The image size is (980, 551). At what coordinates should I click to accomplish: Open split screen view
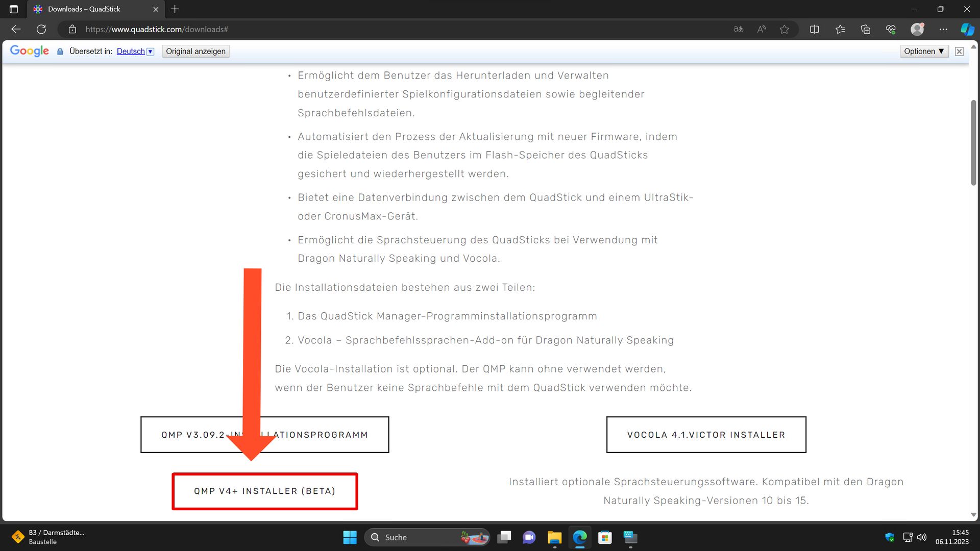tap(815, 29)
